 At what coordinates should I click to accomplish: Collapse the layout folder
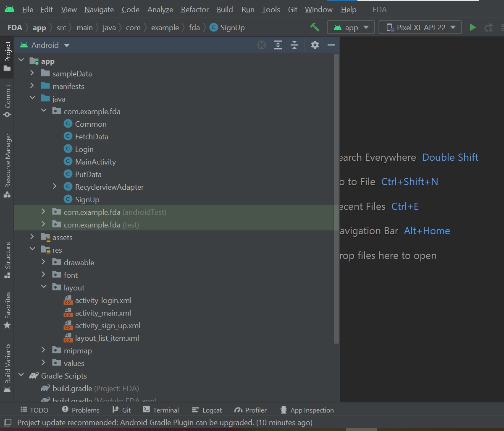tap(44, 287)
